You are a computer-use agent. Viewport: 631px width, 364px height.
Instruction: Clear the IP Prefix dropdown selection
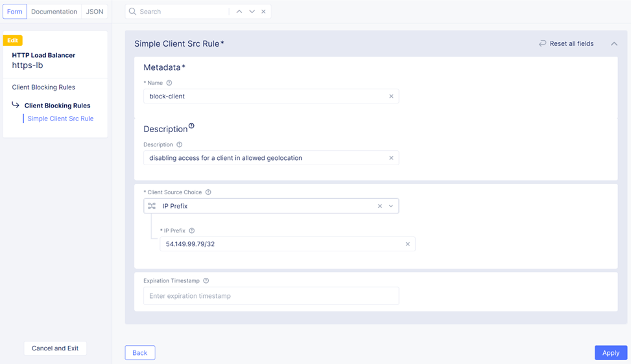[x=380, y=206]
